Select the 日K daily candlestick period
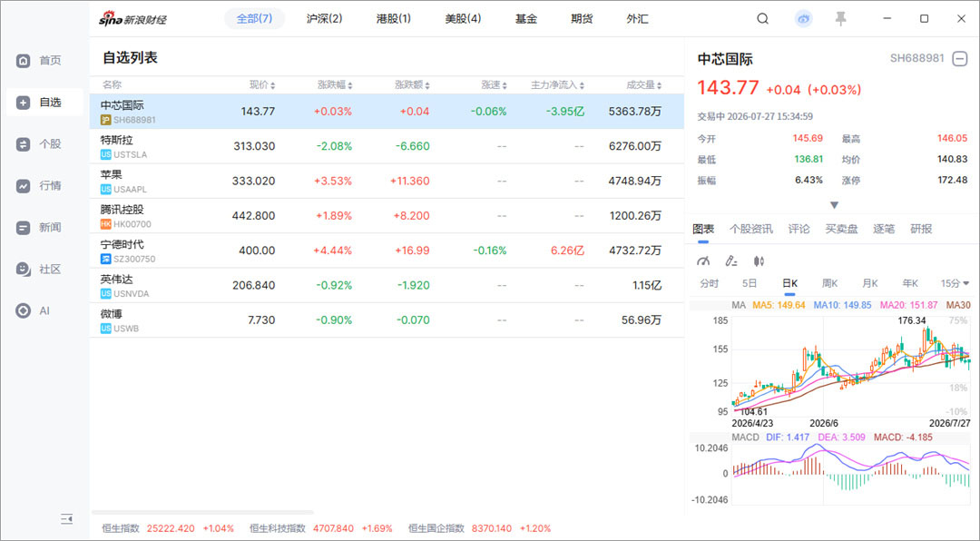 (x=790, y=283)
